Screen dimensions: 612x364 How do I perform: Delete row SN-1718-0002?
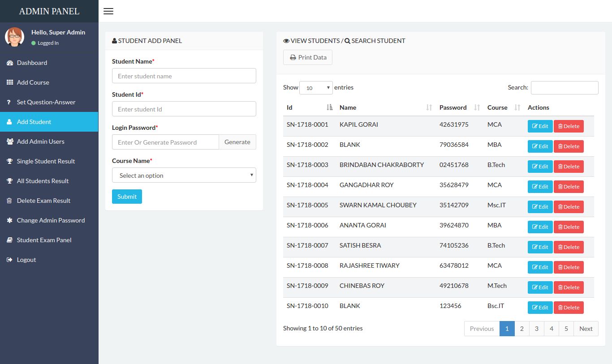(x=569, y=146)
